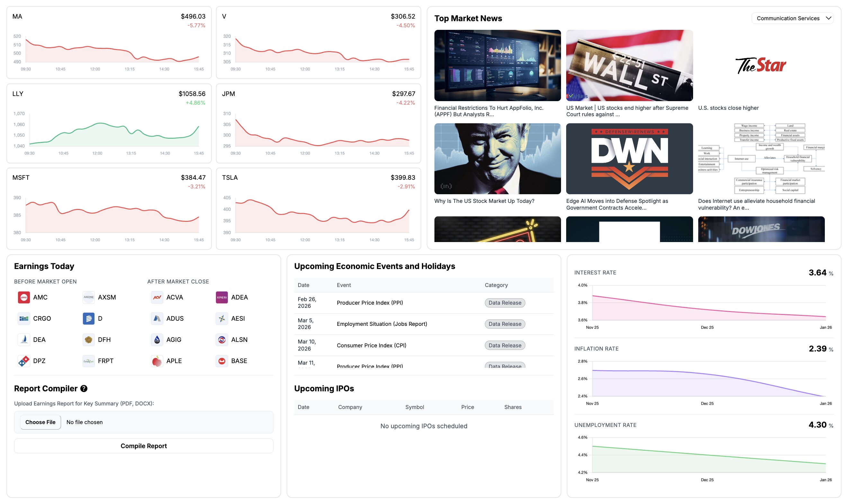Image resolution: width=847 pixels, height=504 pixels.
Task: Open 'U.S. stocks close higher' headline
Action: click(x=728, y=108)
